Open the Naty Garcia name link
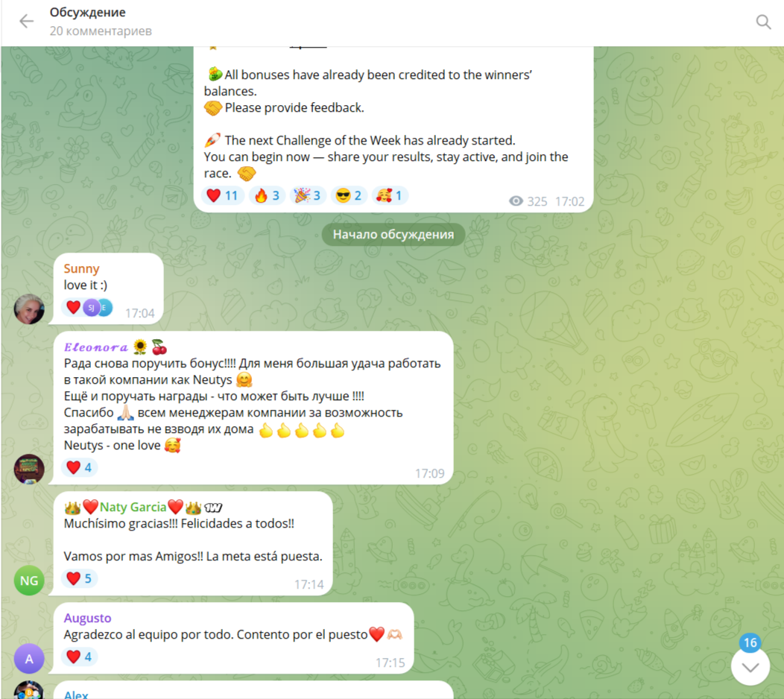The height and width of the screenshot is (699, 784). [133, 507]
